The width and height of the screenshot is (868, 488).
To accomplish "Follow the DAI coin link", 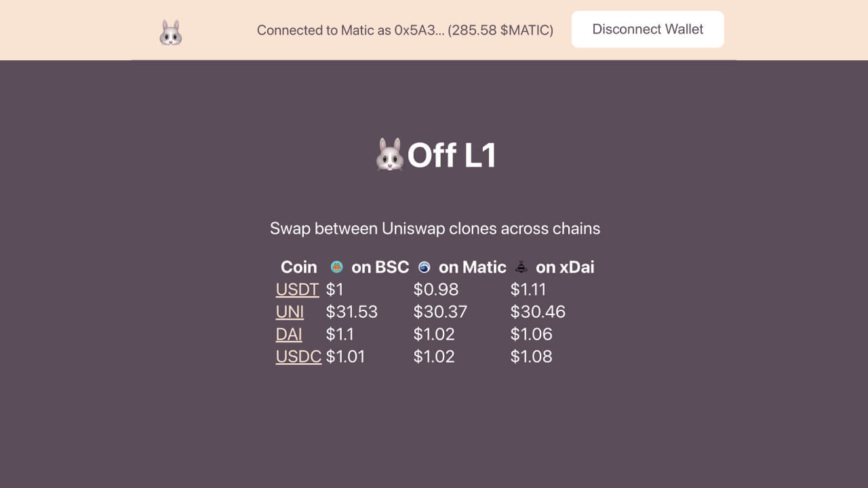I will coord(289,334).
